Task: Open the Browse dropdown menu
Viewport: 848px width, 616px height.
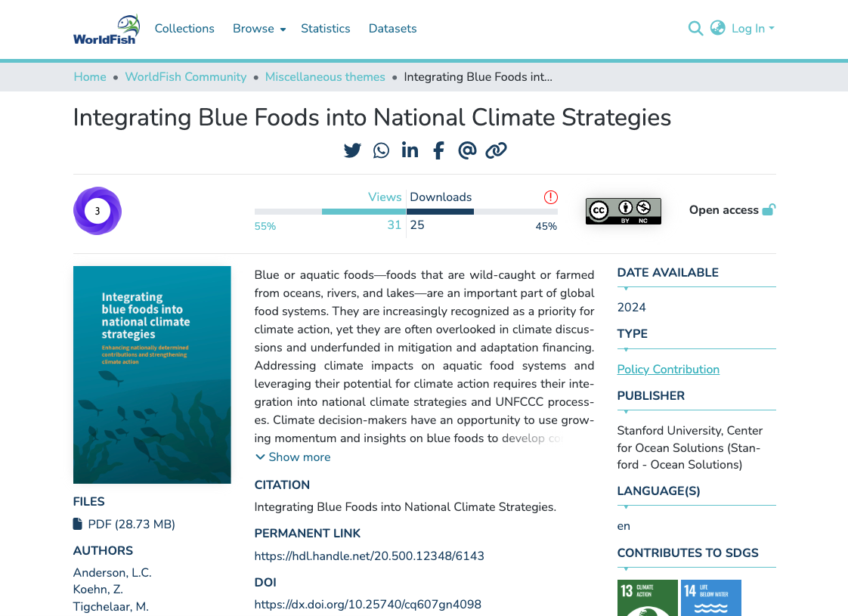Action: click(x=259, y=28)
